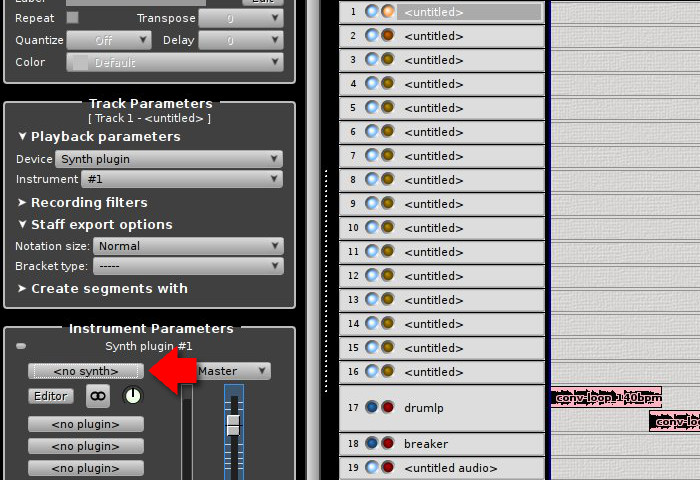Select the conv-loop 140bpm audio segment
This screenshot has height=480, width=700.
pos(606,397)
